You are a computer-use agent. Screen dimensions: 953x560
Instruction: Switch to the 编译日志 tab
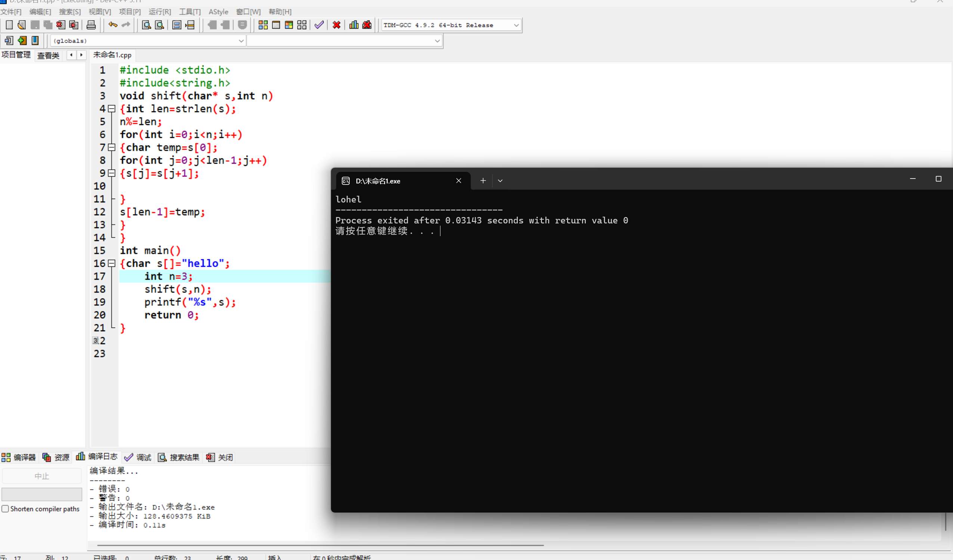pos(97,457)
